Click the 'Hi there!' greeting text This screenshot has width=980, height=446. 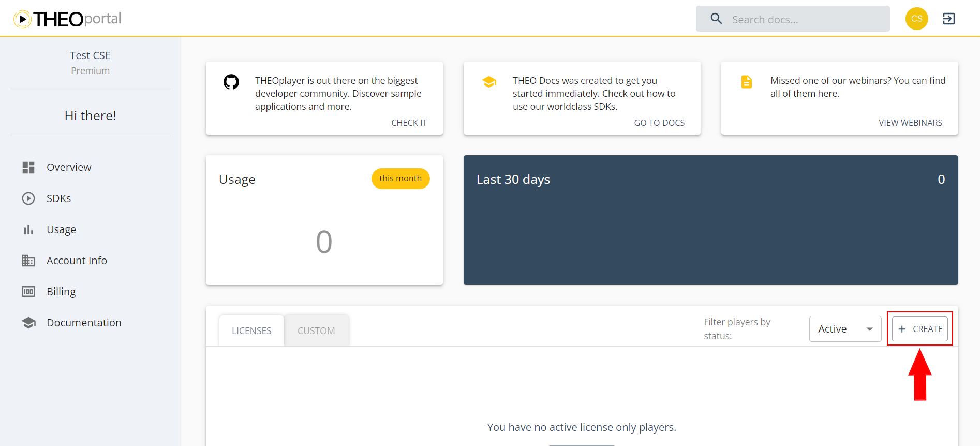tap(90, 116)
